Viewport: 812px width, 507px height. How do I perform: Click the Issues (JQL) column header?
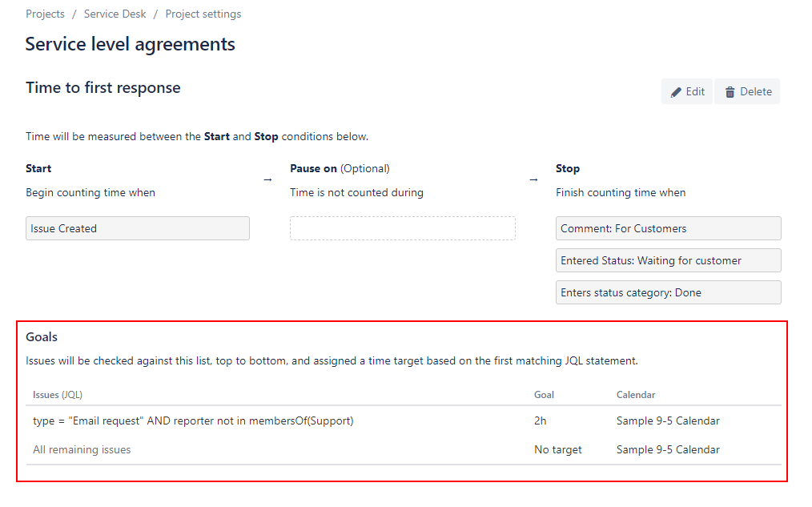click(58, 395)
